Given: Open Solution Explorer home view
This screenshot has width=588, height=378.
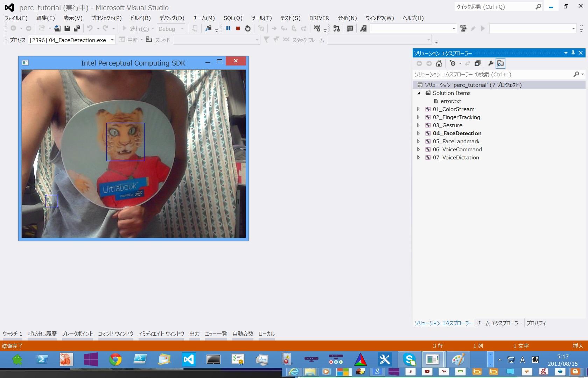Looking at the screenshot, I should coord(439,63).
